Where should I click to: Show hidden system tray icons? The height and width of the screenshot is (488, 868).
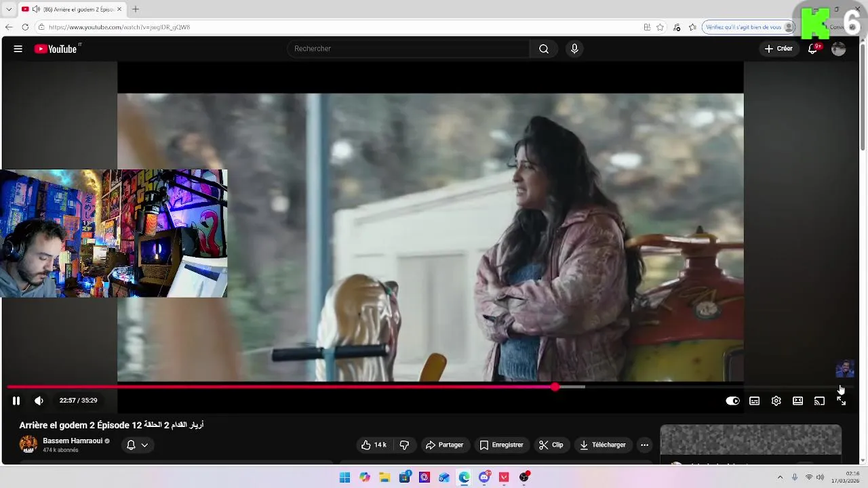(780, 477)
